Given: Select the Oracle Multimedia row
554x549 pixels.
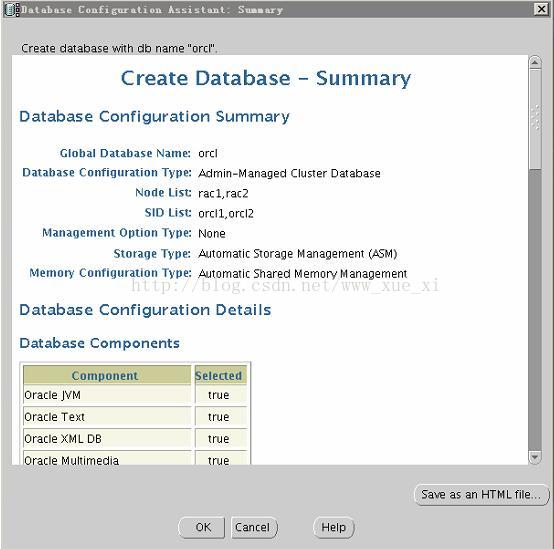Looking at the screenshot, I should 135,459.
